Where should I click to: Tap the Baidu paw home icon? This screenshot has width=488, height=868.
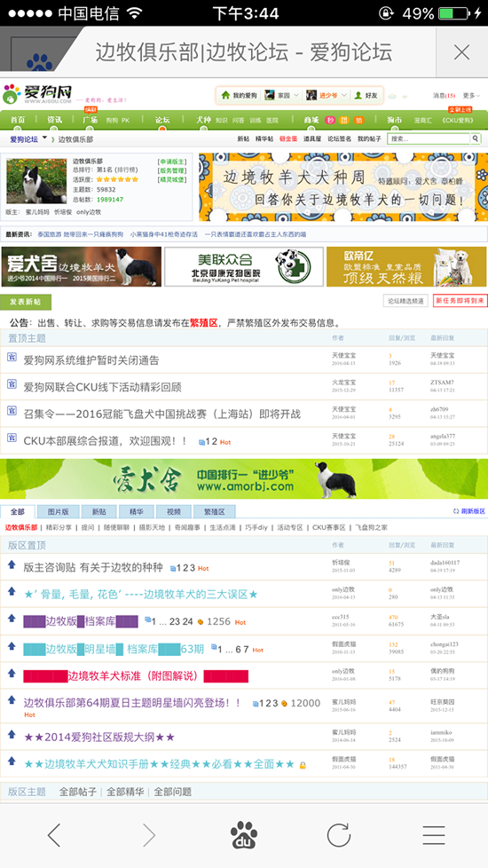(243, 835)
